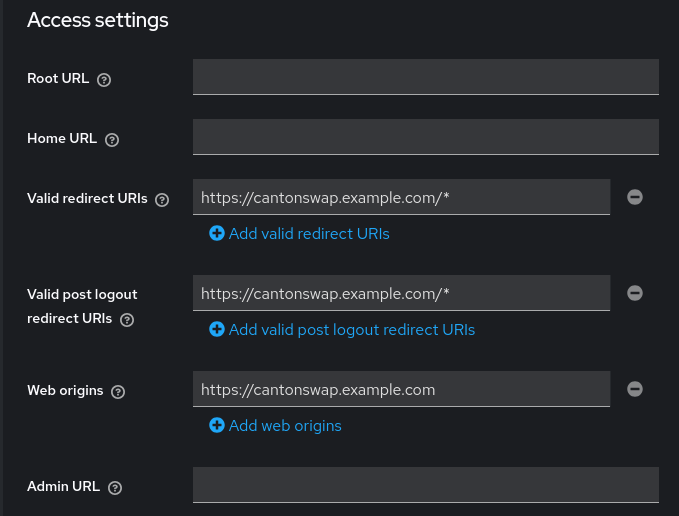The image size is (679, 516).
Task: Remove the valid redirect URI entry
Action: (x=635, y=197)
